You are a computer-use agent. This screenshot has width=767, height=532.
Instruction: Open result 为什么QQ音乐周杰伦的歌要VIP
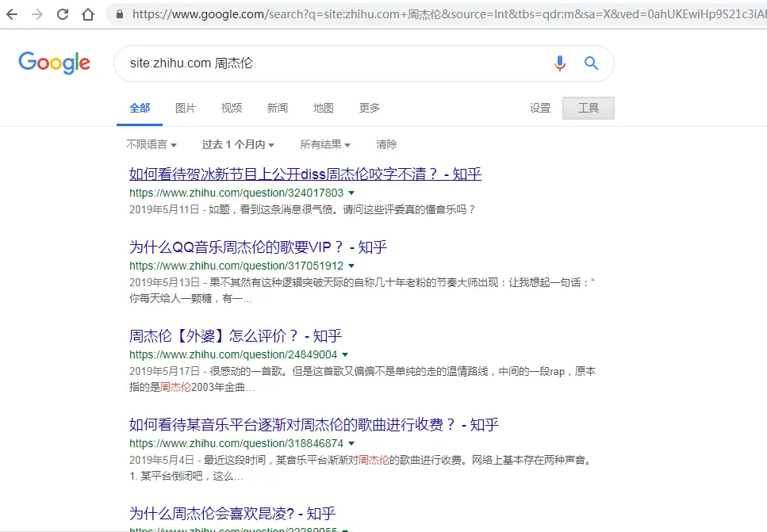coord(258,247)
